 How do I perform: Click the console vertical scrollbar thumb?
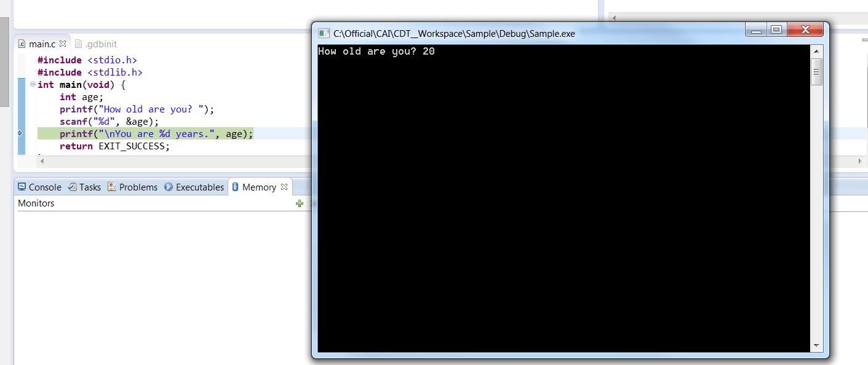pyautogui.click(x=817, y=72)
